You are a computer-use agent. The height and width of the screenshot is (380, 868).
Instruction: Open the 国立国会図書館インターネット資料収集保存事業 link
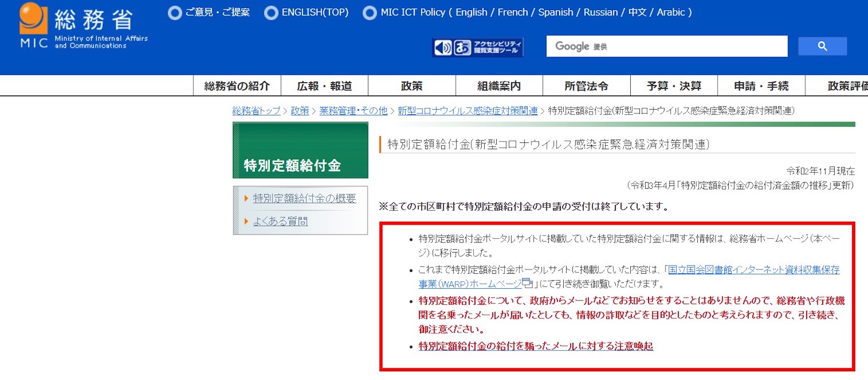pos(629,276)
